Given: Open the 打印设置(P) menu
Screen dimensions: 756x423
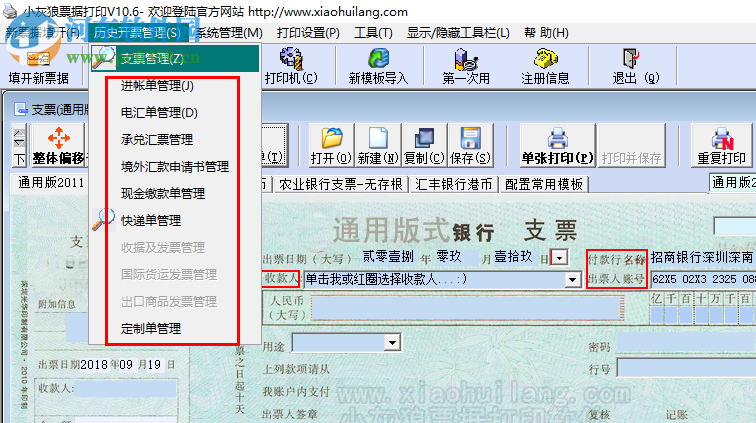Looking at the screenshot, I should pyautogui.click(x=308, y=33).
